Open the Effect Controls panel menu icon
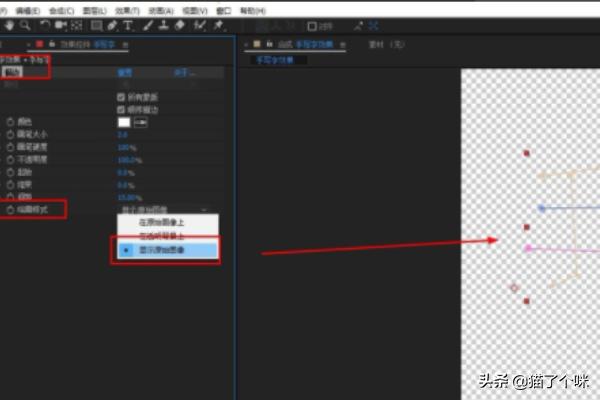 [125, 45]
